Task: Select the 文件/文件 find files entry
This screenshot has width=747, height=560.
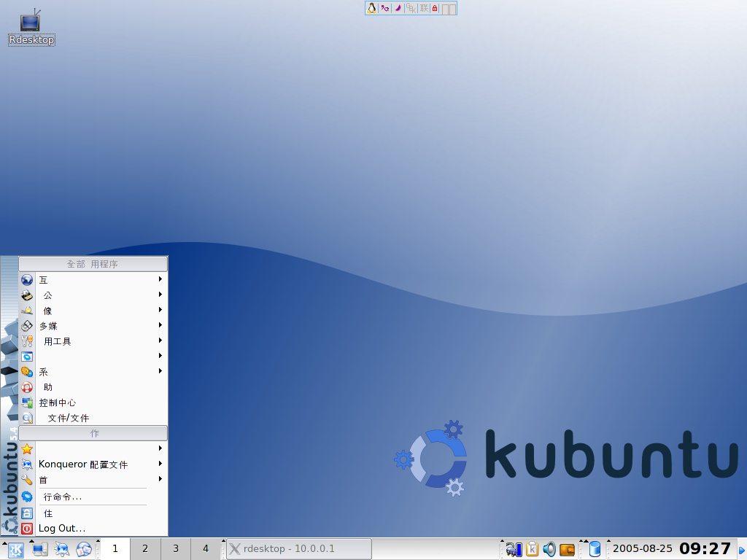Action: point(93,418)
